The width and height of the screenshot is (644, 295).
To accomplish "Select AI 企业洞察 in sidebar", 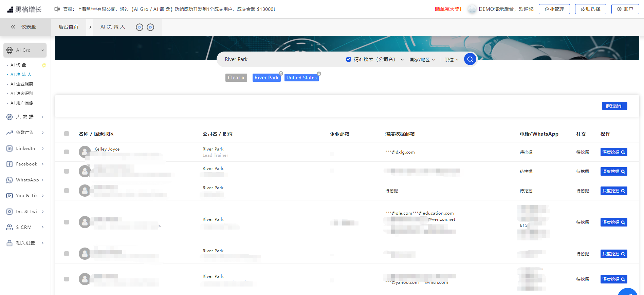I will click(22, 84).
